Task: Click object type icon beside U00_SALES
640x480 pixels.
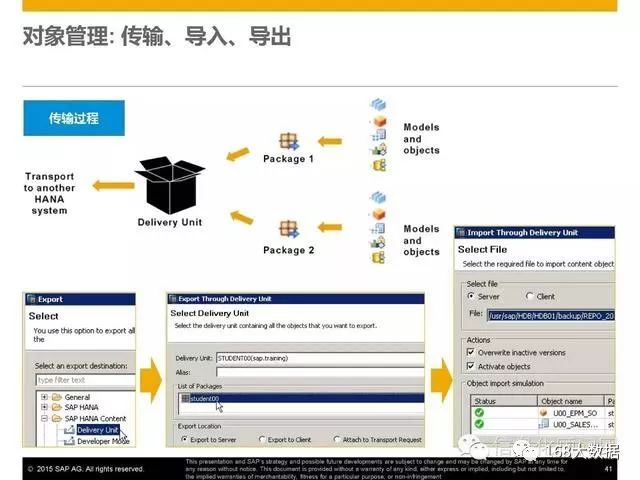Action: click(544, 424)
